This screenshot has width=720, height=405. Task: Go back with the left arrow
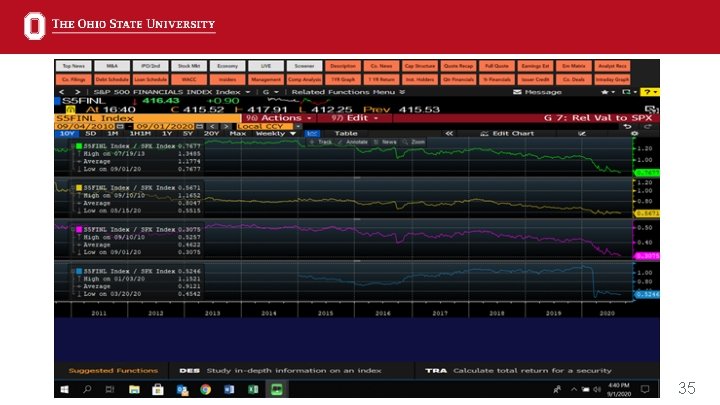(x=62, y=92)
